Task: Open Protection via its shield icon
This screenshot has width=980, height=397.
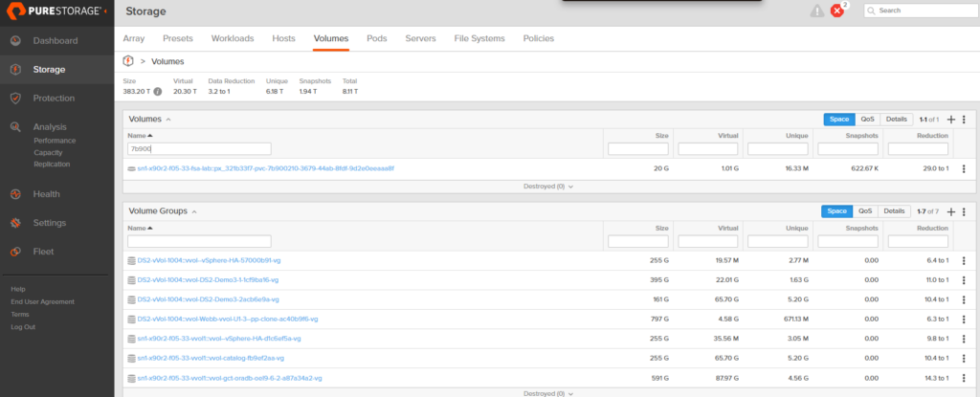Action: pos(15,98)
